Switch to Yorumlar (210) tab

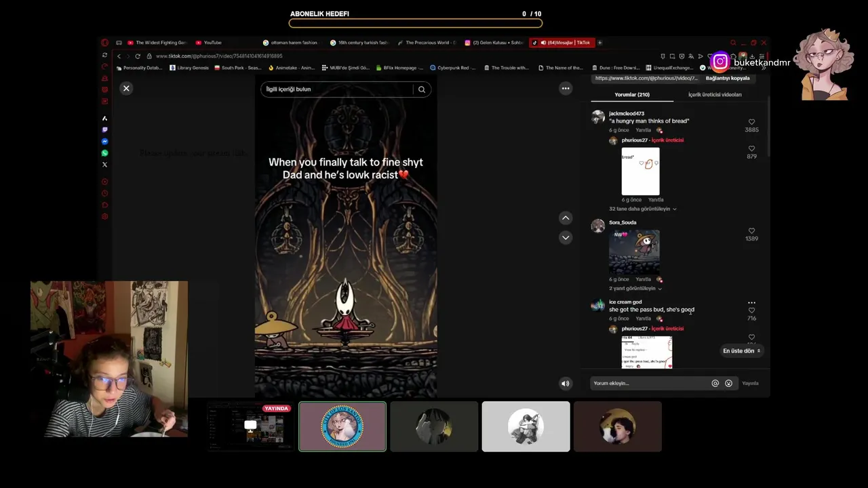tap(632, 95)
